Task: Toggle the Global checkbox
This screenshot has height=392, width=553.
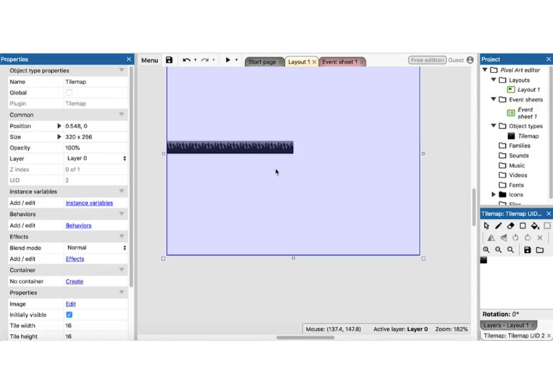Action: click(69, 93)
